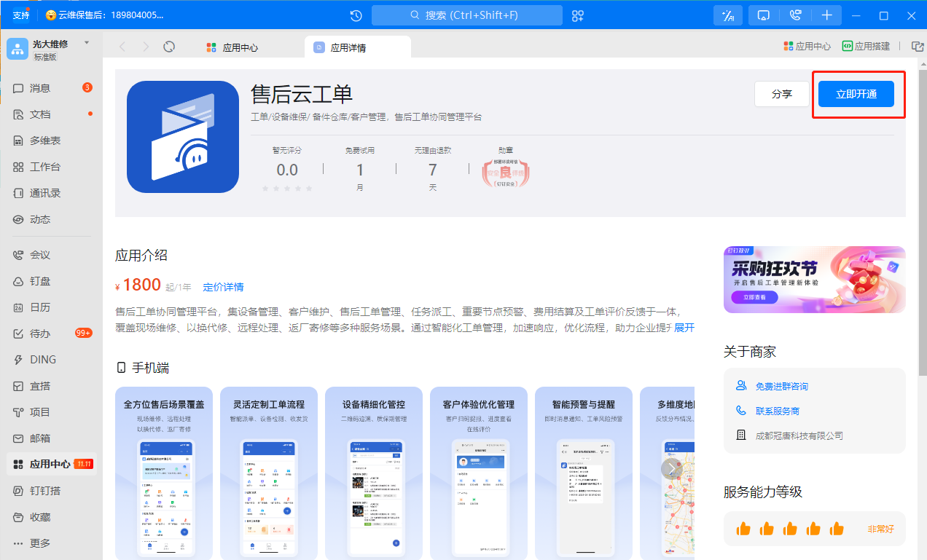Show next screenshots with carousel arrow
Image resolution: width=927 pixels, height=560 pixels.
coord(671,468)
